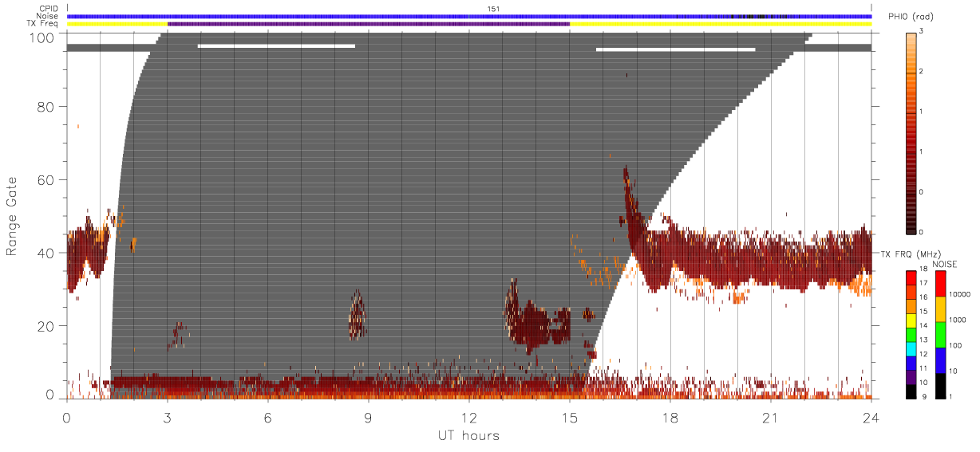Click Range Gate axis tick 20
980x452 pixels.
(x=46, y=326)
